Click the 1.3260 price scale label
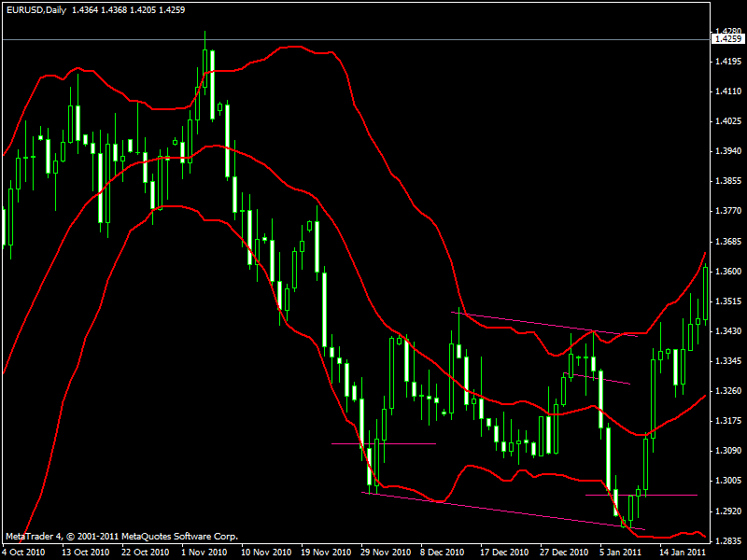 [x=728, y=390]
